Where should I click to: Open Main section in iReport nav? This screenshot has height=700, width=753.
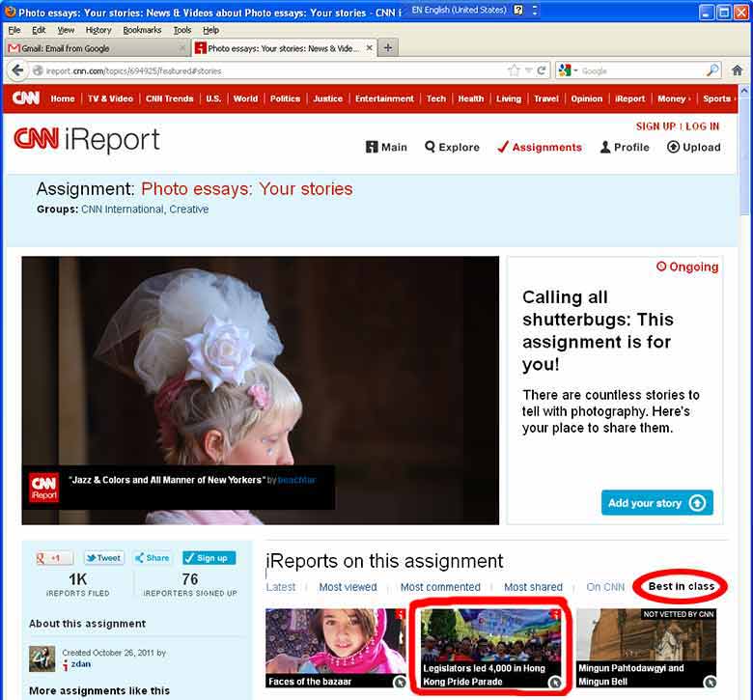click(x=386, y=147)
